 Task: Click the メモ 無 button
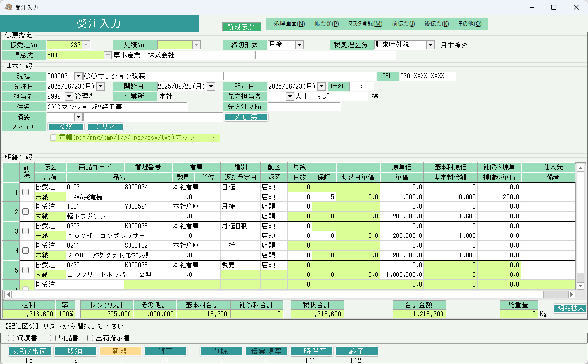(246, 117)
